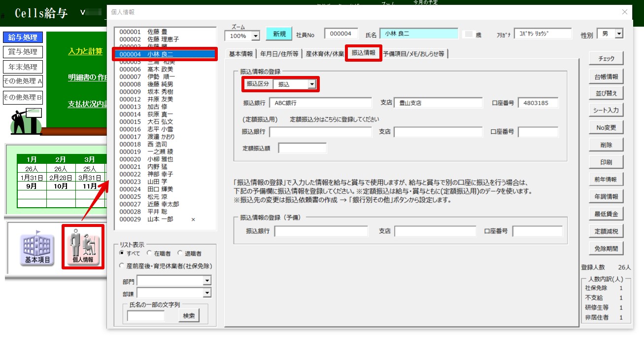Viewport: 644px width, 337px height.
Task: Expand the ズーム 100% dropdown
Action: point(255,36)
